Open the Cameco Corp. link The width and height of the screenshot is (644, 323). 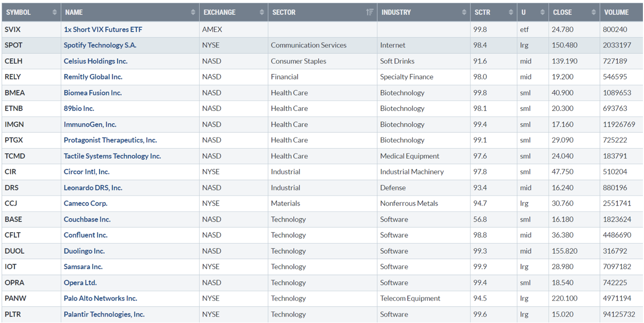[85, 204]
